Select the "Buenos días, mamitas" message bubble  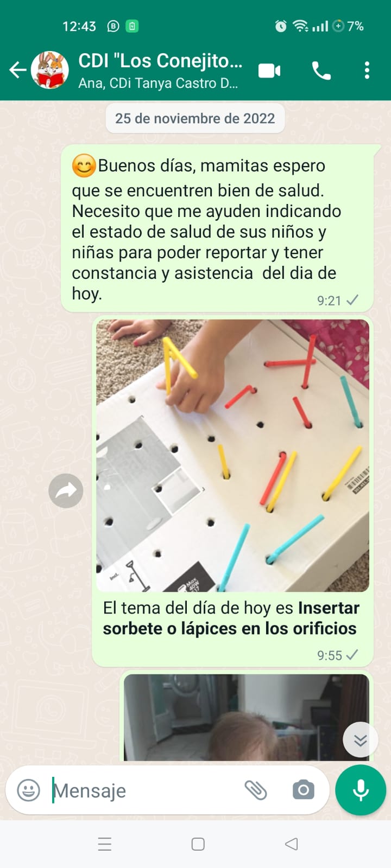pos(217,228)
